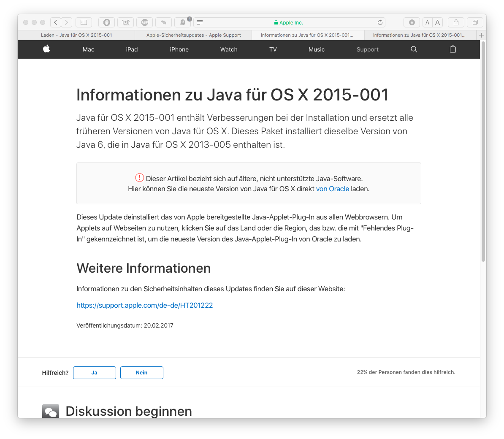This screenshot has width=504, height=439.
Task: Click the 'Veröffentlichungsdatum: 20.02.2017' text
Action: (x=125, y=325)
